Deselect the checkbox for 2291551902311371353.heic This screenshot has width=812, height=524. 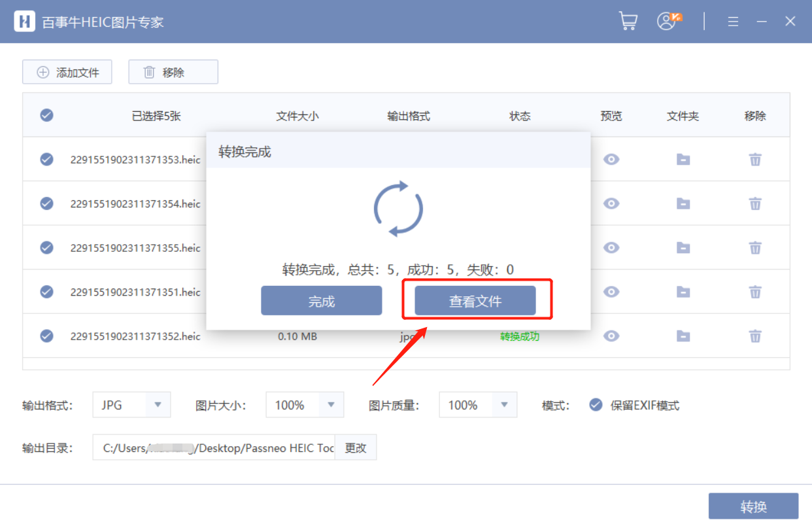click(46, 159)
